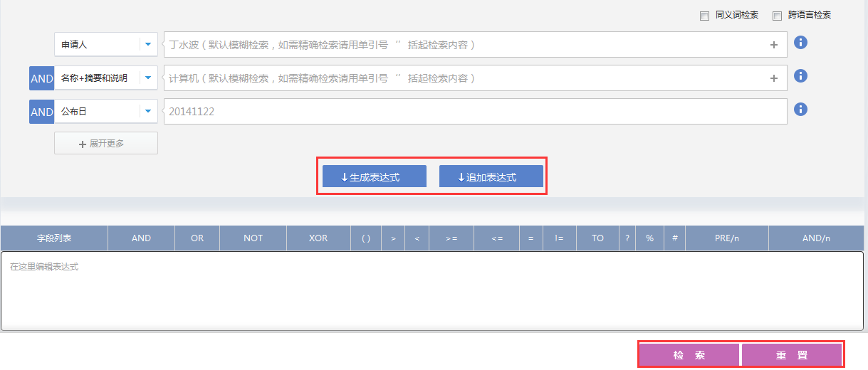Click 生成表达式 button
Screen dimensions: 868x370
tap(375, 176)
